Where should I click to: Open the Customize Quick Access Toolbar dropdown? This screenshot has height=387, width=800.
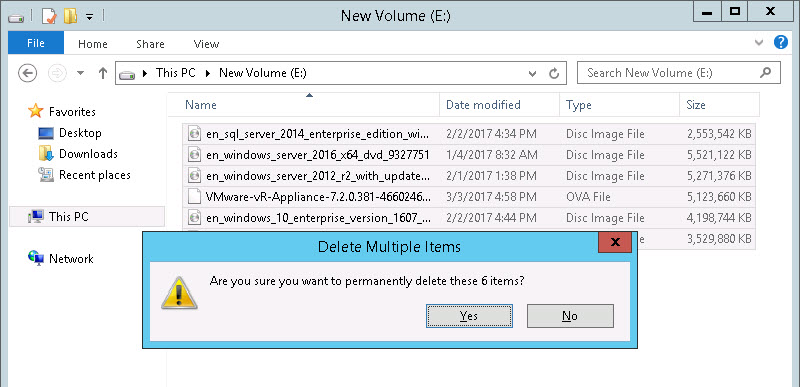coord(89,17)
